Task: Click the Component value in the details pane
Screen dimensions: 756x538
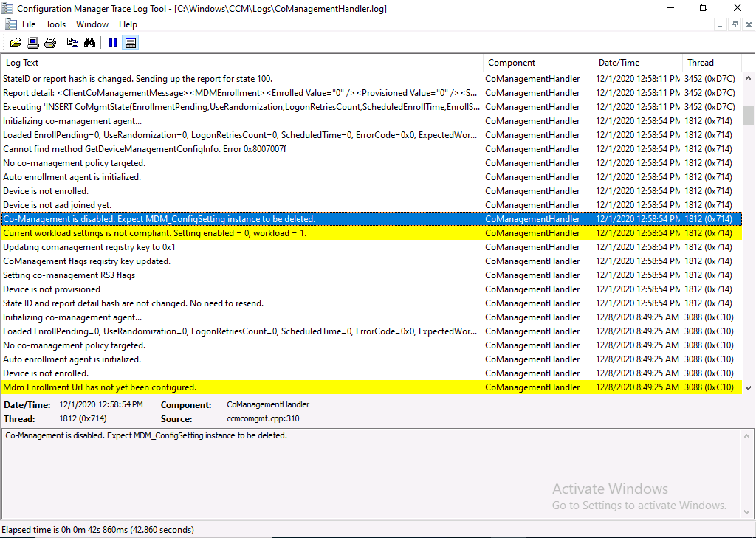Action: (x=268, y=405)
